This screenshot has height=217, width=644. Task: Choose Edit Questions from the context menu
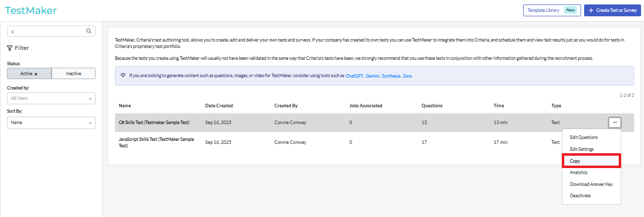click(x=584, y=137)
